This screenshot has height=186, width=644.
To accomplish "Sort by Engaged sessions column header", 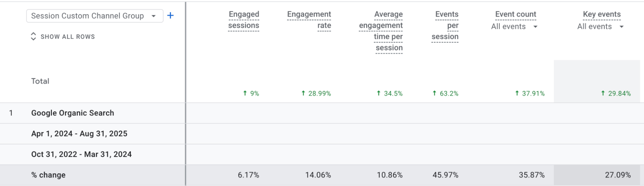I will (244, 20).
